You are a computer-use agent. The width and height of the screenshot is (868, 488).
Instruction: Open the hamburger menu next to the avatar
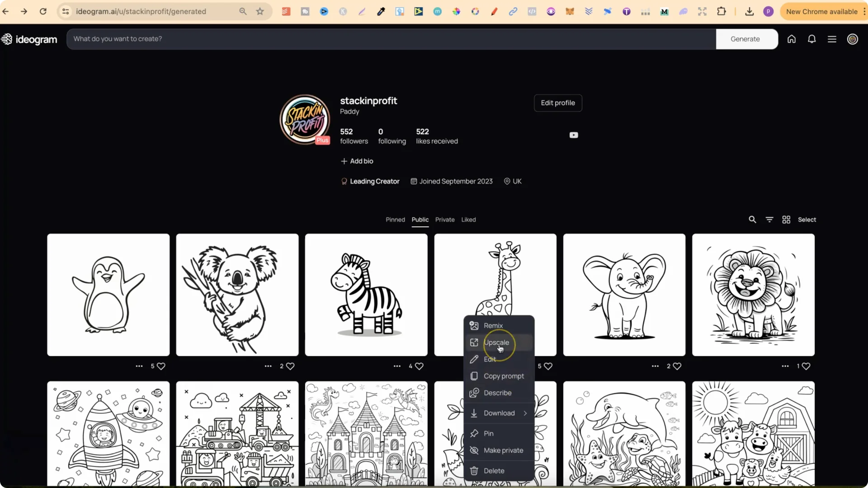[832, 39]
